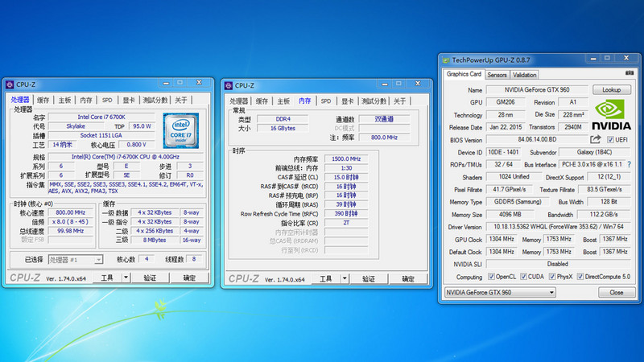Viewport: 644px width, 362px height.
Task: Select the Graphics Card tab in GPU-Z
Action: click(x=464, y=74)
